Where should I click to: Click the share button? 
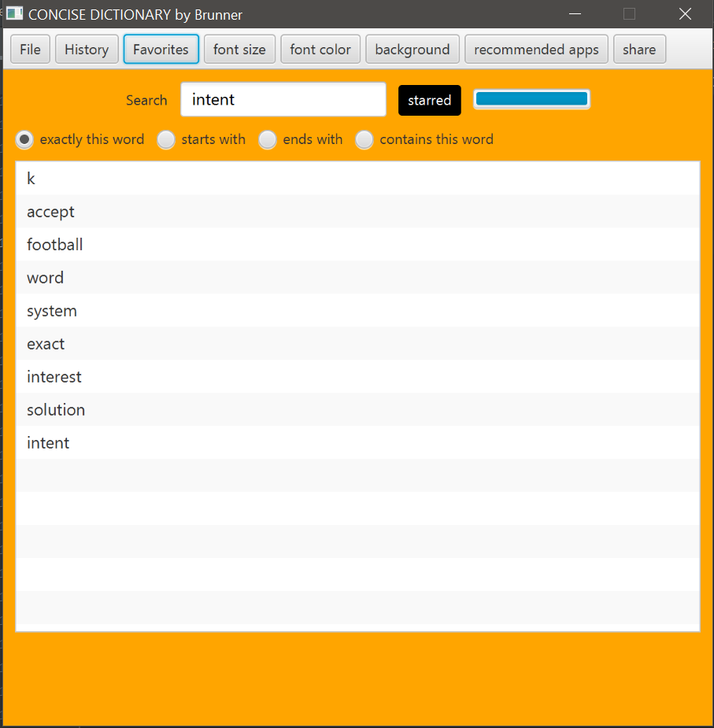point(640,50)
